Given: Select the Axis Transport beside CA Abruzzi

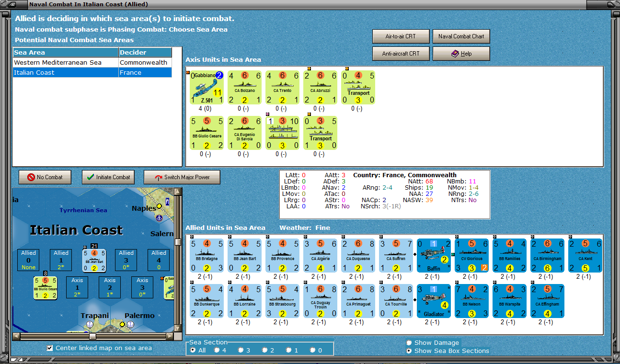Looking at the screenshot, I should click(x=358, y=87).
